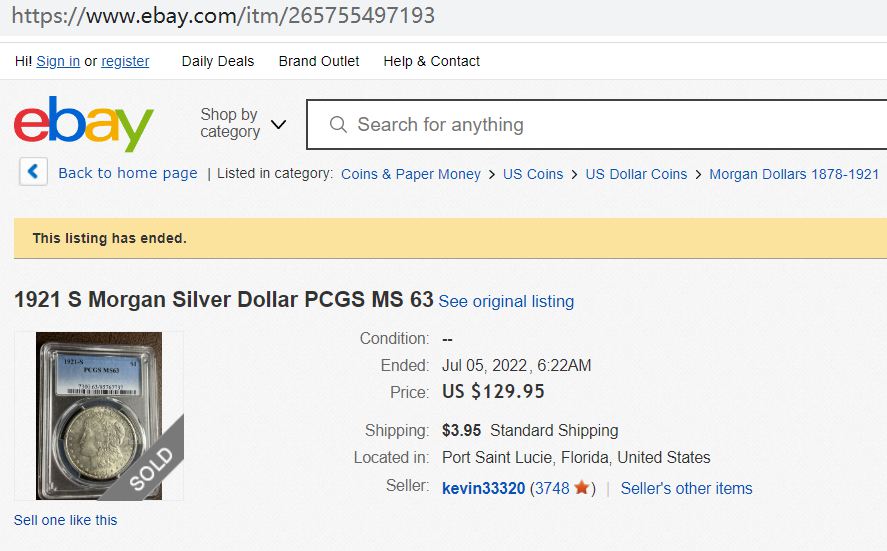Open Help & Contact page
The height and width of the screenshot is (551, 887).
[431, 61]
